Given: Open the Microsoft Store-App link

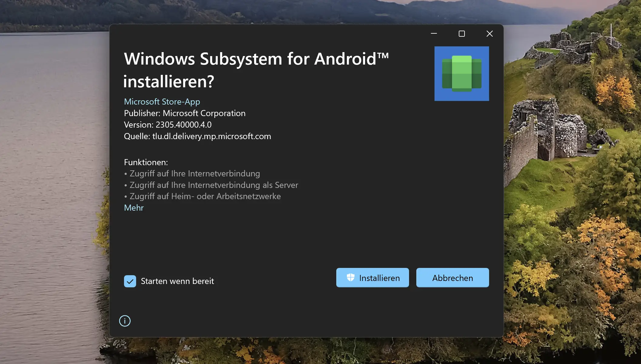Looking at the screenshot, I should click(162, 102).
